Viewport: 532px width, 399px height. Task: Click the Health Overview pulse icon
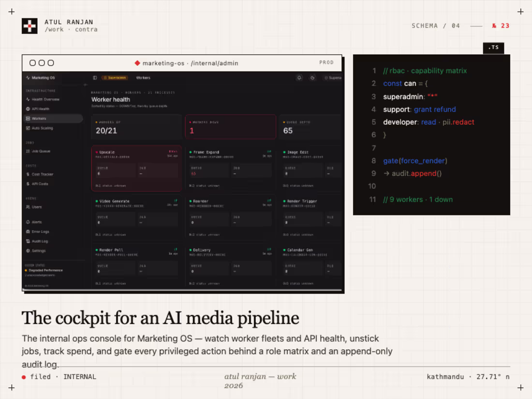(28, 100)
